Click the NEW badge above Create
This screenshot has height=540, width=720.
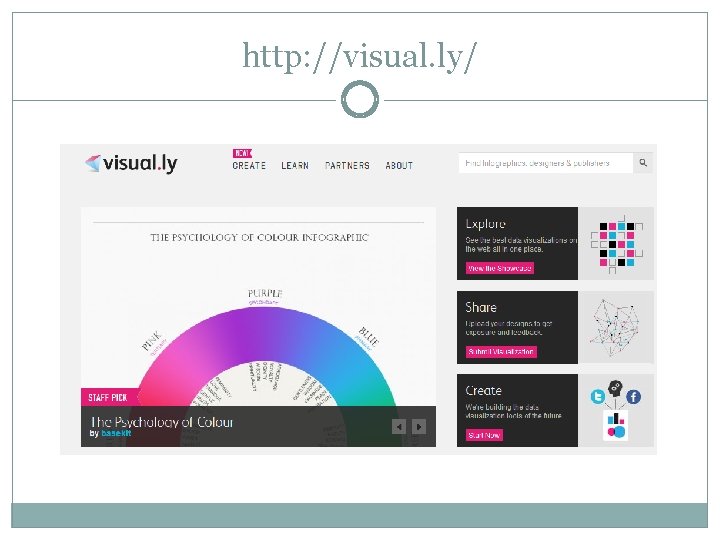pos(242,153)
